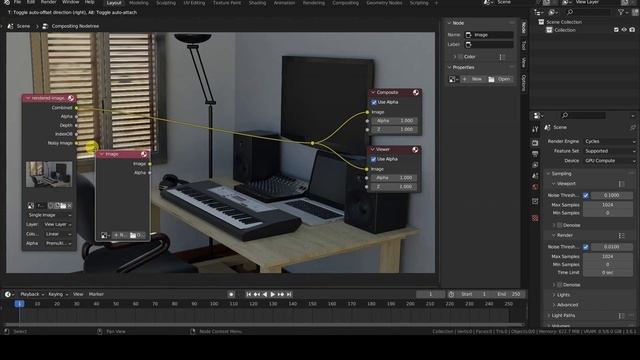Enable Viewport Denoise checkbox
Screen dimensions: 640x360
click(560, 225)
